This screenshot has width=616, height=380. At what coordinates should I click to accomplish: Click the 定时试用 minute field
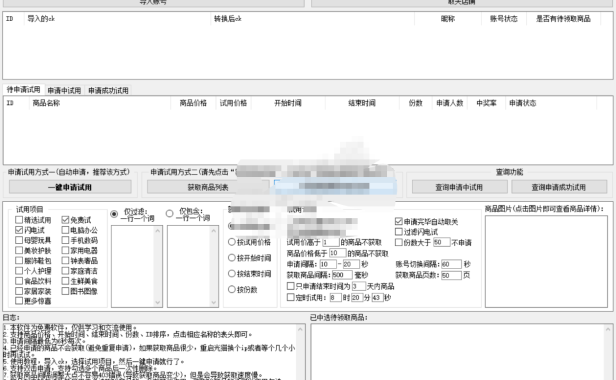[x=357, y=297]
